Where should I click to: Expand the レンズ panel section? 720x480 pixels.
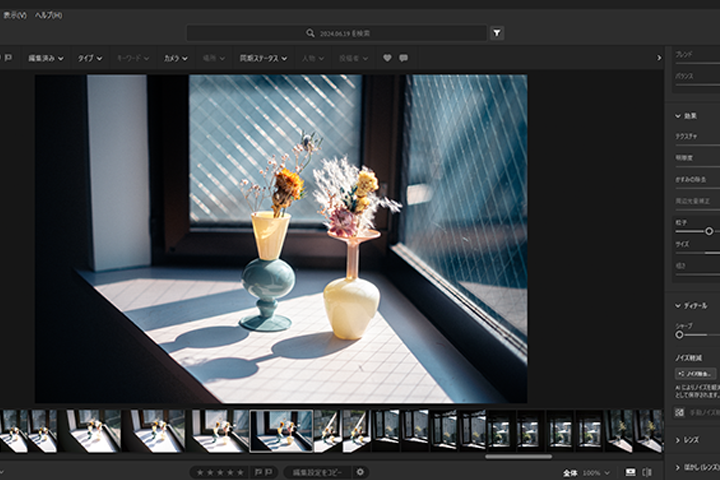click(x=687, y=440)
